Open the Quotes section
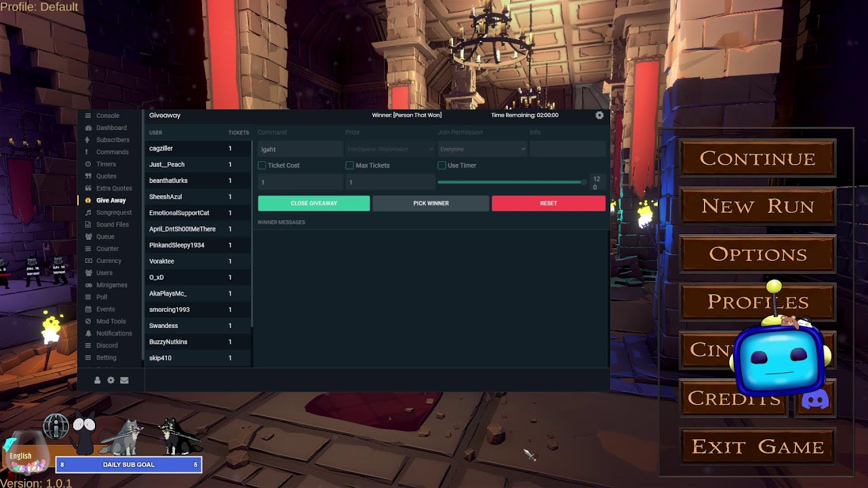The height and width of the screenshot is (488, 868). coord(106,176)
